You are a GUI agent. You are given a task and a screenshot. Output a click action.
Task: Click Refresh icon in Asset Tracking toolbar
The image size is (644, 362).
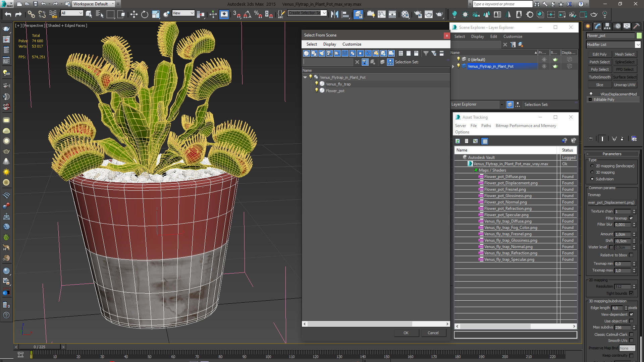(x=458, y=141)
